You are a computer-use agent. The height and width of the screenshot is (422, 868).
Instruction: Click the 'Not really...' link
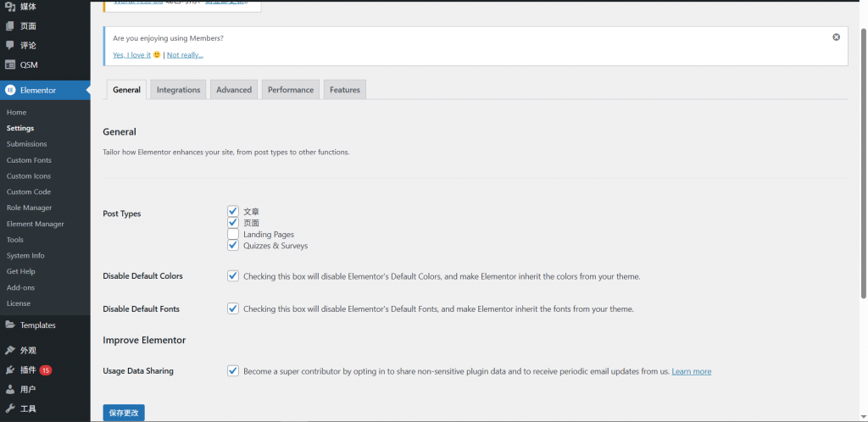click(185, 55)
